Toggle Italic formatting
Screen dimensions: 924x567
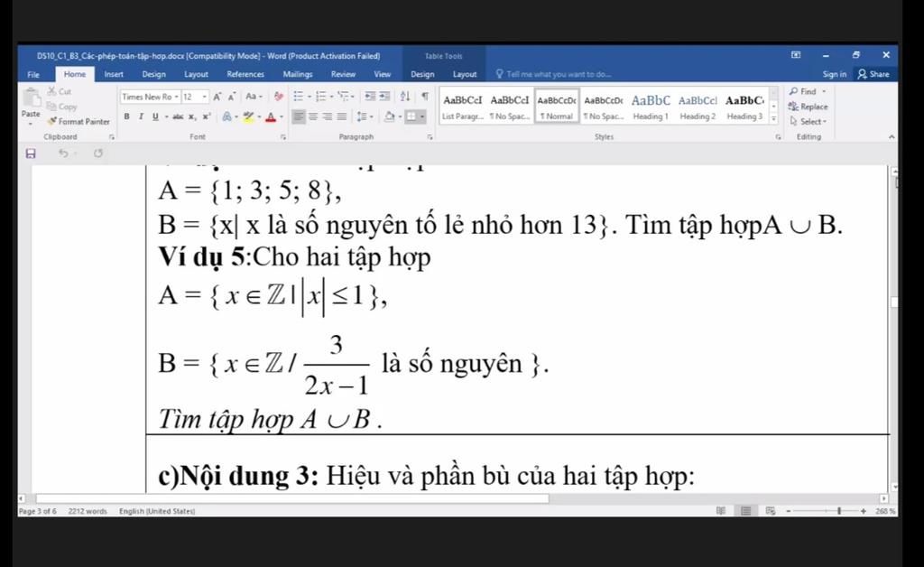[141, 116]
